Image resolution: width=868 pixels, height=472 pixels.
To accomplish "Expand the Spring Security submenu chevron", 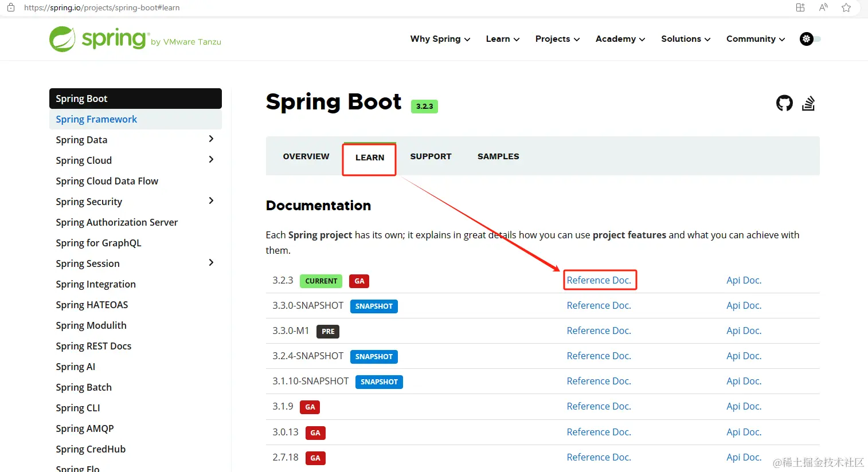I will pos(211,201).
